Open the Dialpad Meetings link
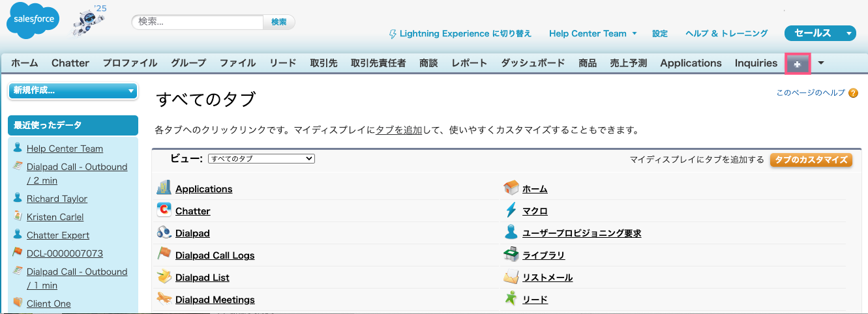Screen dimensions: 868x314 pyautogui.click(x=215, y=300)
